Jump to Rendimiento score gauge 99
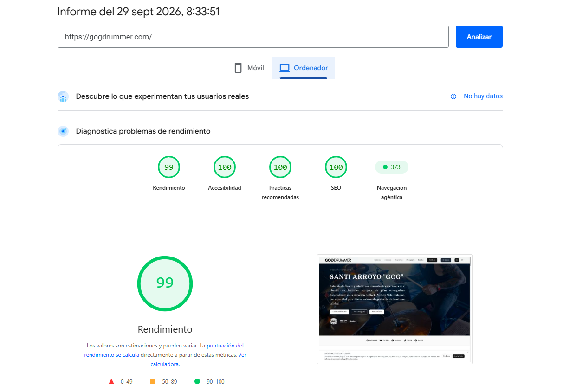The height and width of the screenshot is (392, 563). (x=169, y=167)
